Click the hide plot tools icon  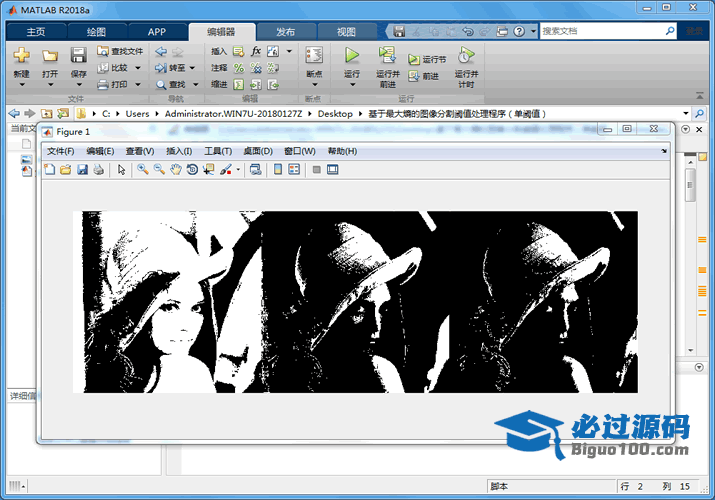(x=316, y=170)
